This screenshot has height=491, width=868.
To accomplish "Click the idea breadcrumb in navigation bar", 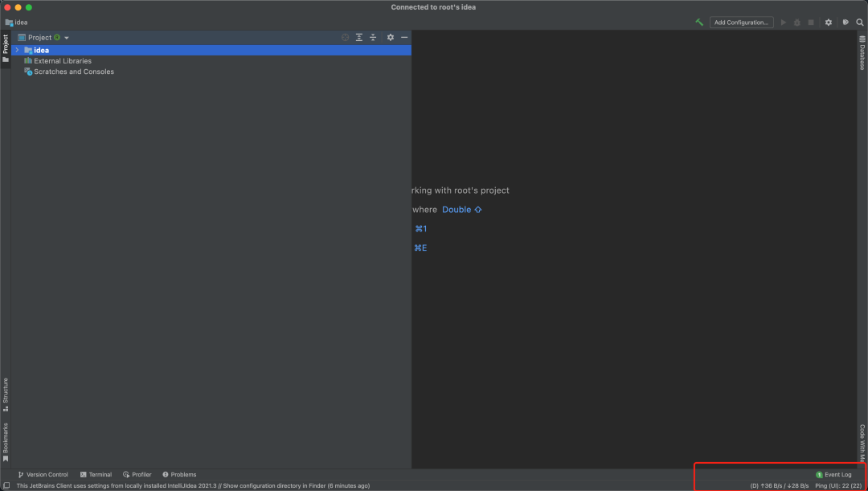I will coord(16,23).
